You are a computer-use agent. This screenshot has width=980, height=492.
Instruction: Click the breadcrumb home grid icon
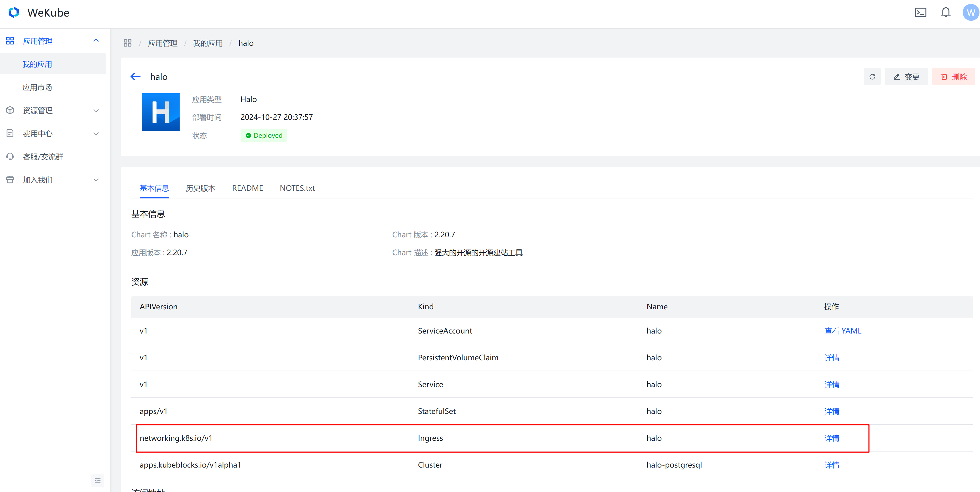[127, 43]
